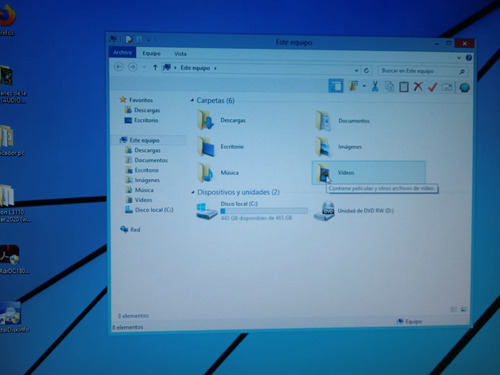The height and width of the screenshot is (375, 500).
Task: Select the Imágenes folder in main pane
Action: click(x=339, y=147)
